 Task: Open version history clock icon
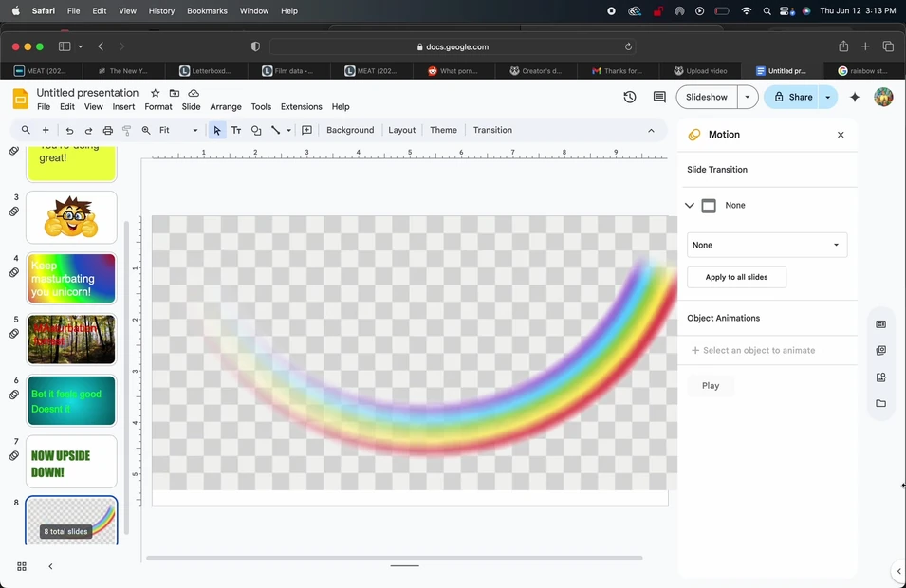[x=630, y=97]
